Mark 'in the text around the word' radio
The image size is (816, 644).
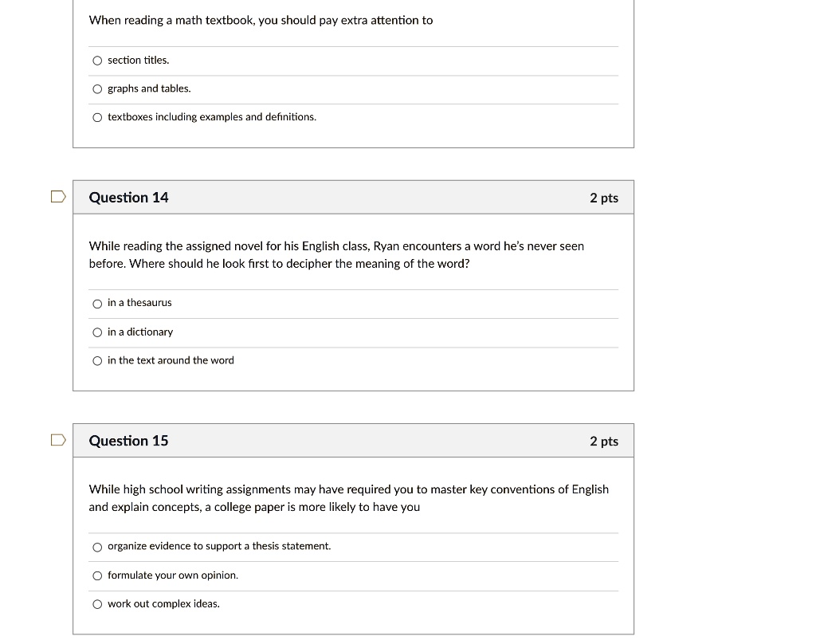pyautogui.click(x=97, y=361)
